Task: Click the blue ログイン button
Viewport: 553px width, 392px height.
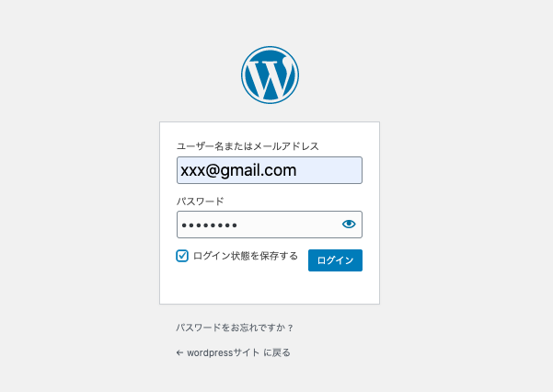Action: (x=335, y=260)
